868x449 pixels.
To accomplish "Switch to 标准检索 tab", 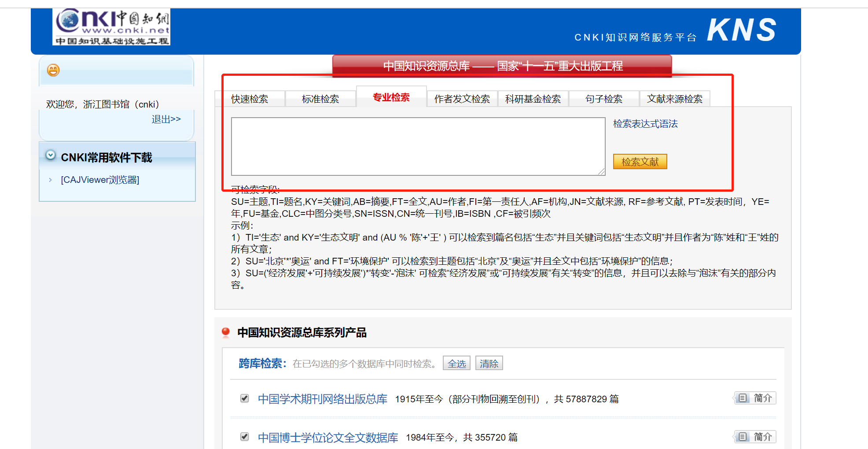I will pos(320,99).
